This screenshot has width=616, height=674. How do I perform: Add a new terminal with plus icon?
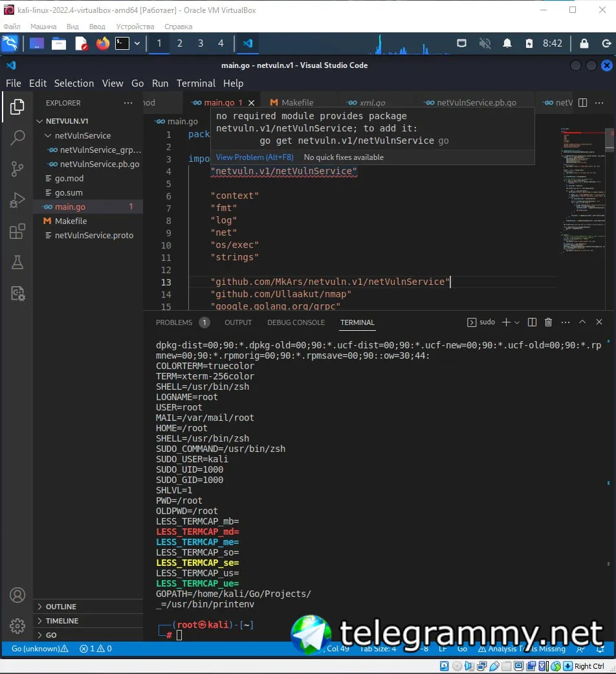[506, 322]
